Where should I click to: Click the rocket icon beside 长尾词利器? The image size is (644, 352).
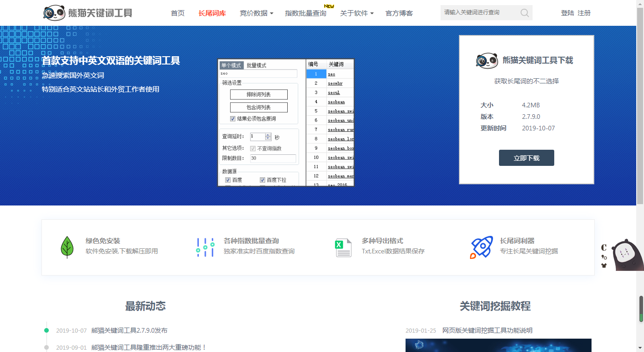coord(482,247)
